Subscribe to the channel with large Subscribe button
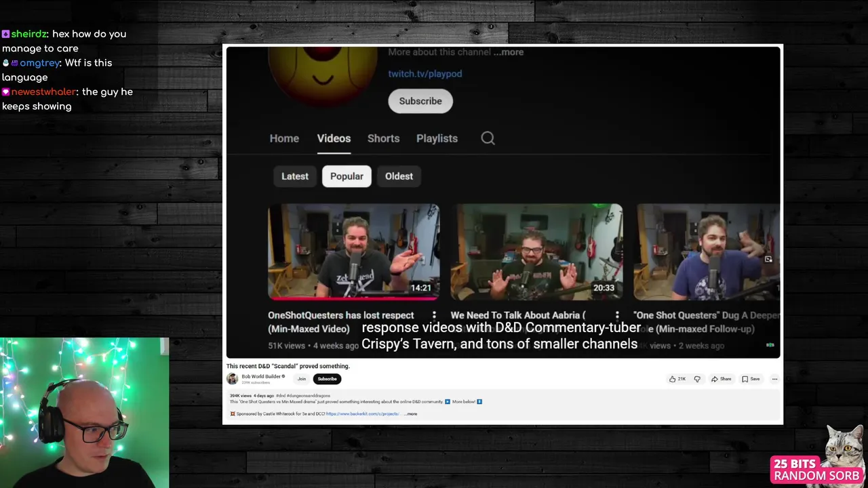Viewport: 868px width, 488px height. click(x=420, y=101)
